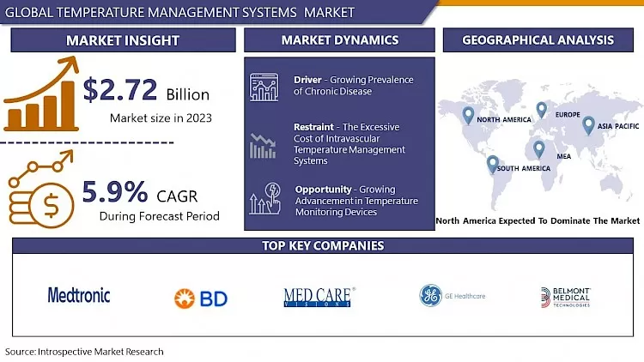Select the Opportunity lightning arrows icon
Viewport: 644px width, 362px height.
coord(263,199)
